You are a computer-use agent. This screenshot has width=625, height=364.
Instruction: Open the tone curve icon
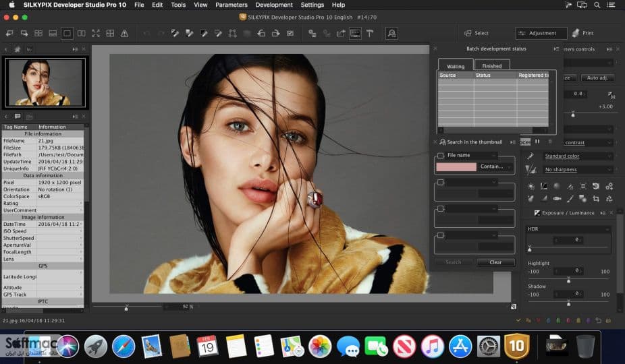[x=544, y=186]
